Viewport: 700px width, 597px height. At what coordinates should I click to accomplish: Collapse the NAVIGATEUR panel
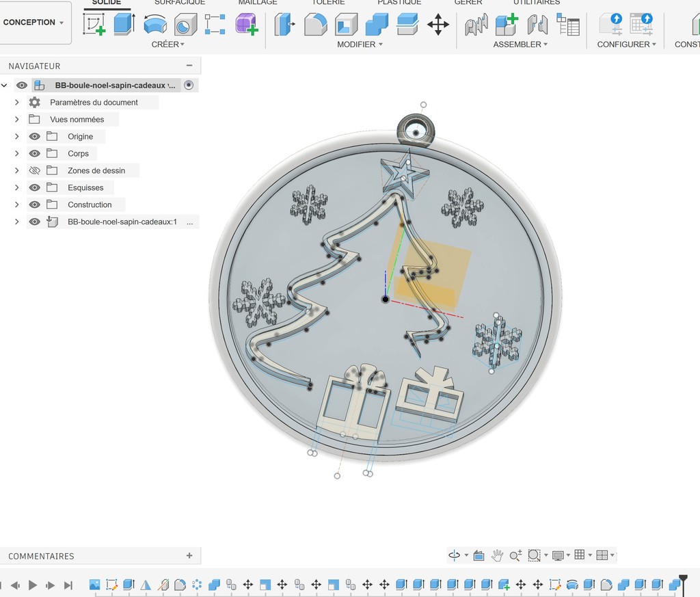click(x=189, y=66)
